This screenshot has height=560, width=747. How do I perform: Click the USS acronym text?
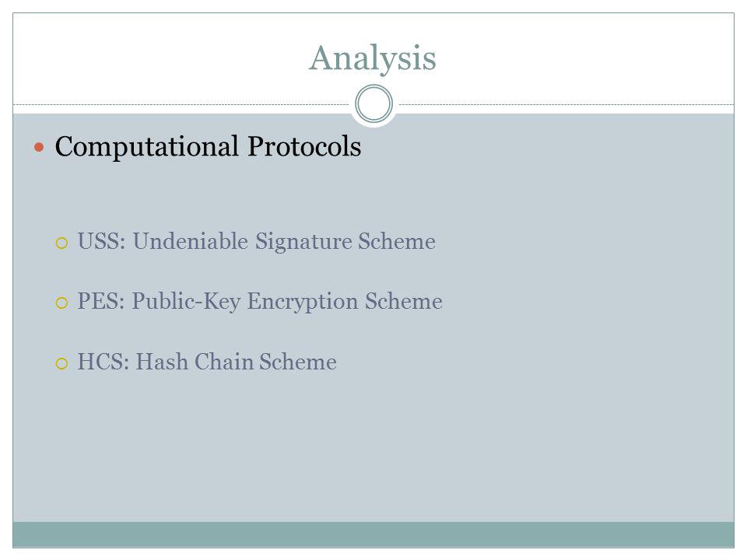click(101, 241)
